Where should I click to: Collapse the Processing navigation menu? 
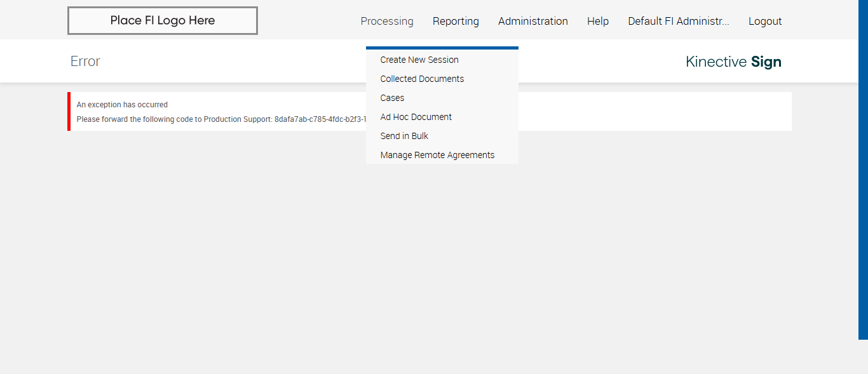[x=386, y=21]
